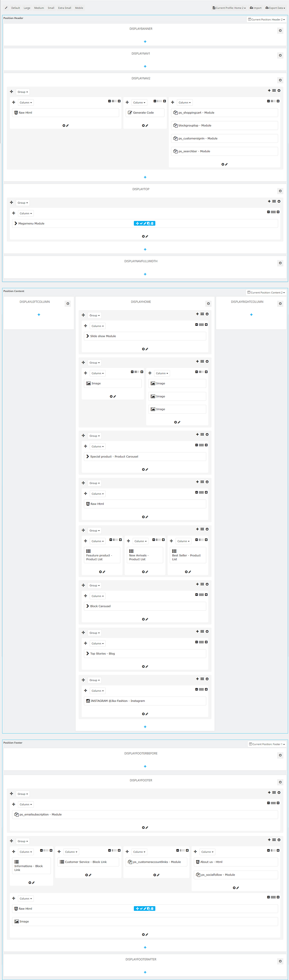Click the move handle of DISPLAYTOP group
Viewport: 289px width, 980px height.
point(11,202)
